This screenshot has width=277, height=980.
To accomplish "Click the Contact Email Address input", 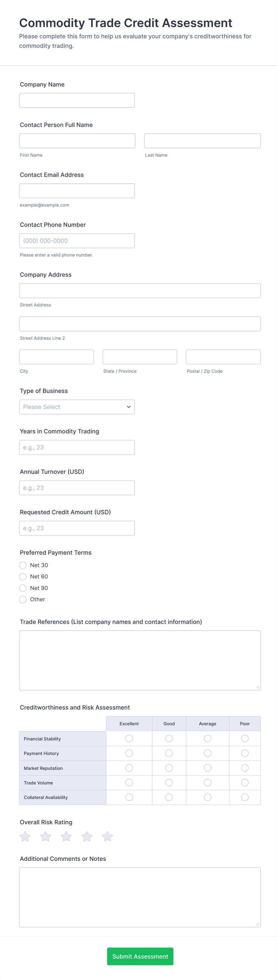I will tap(77, 191).
